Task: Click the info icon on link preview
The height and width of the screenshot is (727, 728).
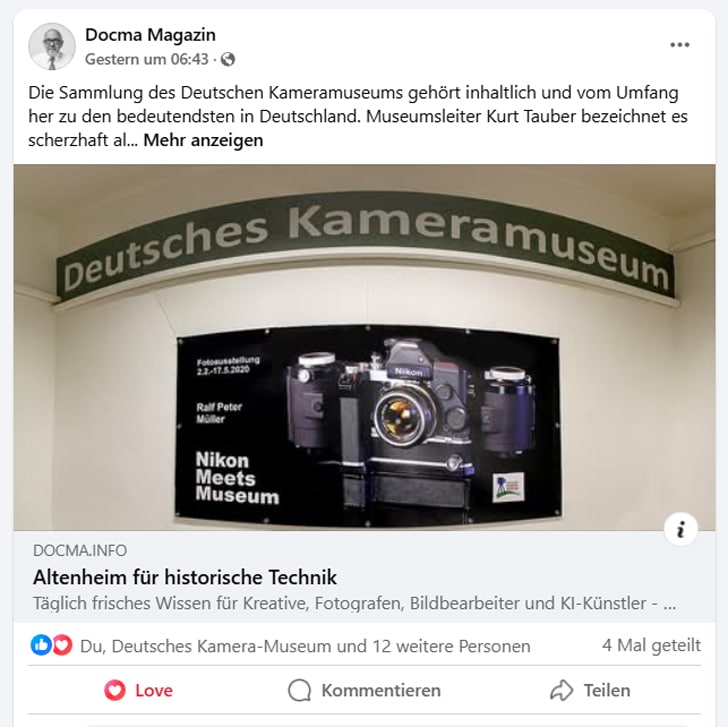Action: point(681,529)
